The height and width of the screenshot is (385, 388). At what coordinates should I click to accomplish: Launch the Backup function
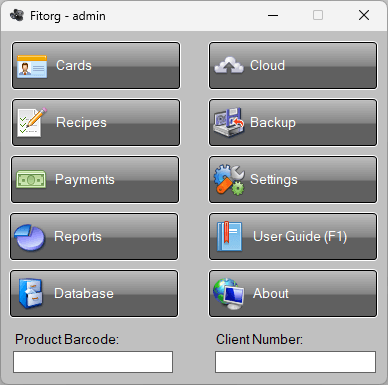[x=293, y=123]
